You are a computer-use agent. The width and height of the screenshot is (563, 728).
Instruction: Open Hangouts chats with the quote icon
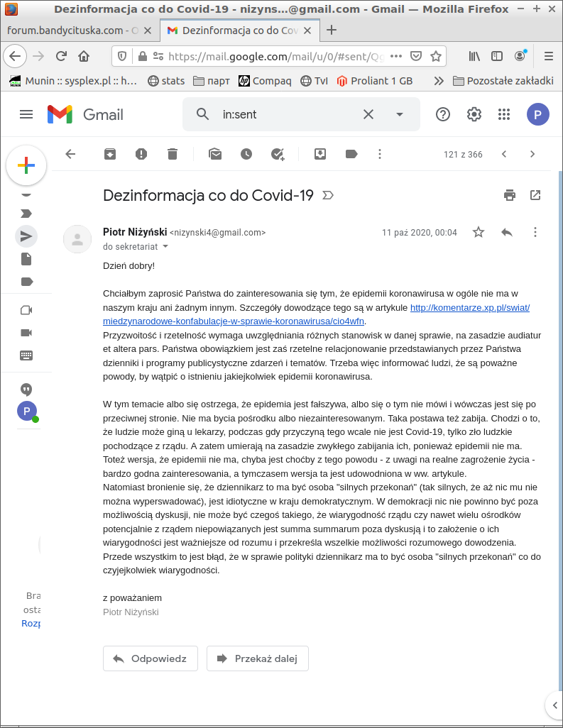tap(26, 390)
